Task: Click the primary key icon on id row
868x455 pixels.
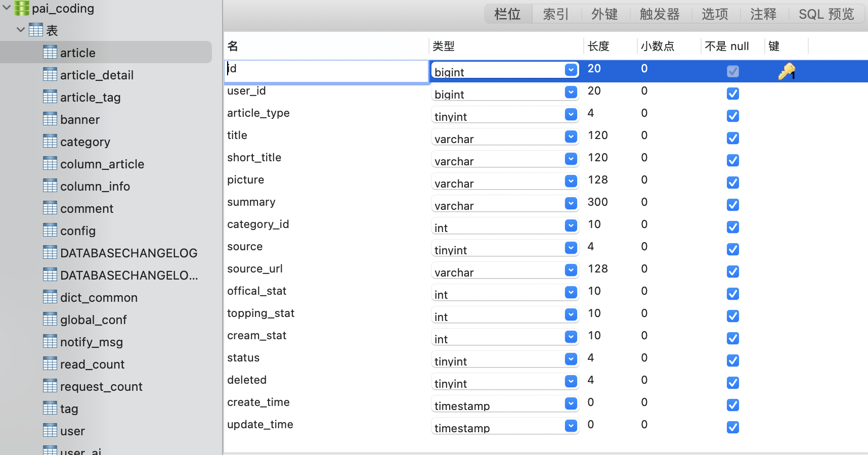Action: pyautogui.click(x=786, y=71)
